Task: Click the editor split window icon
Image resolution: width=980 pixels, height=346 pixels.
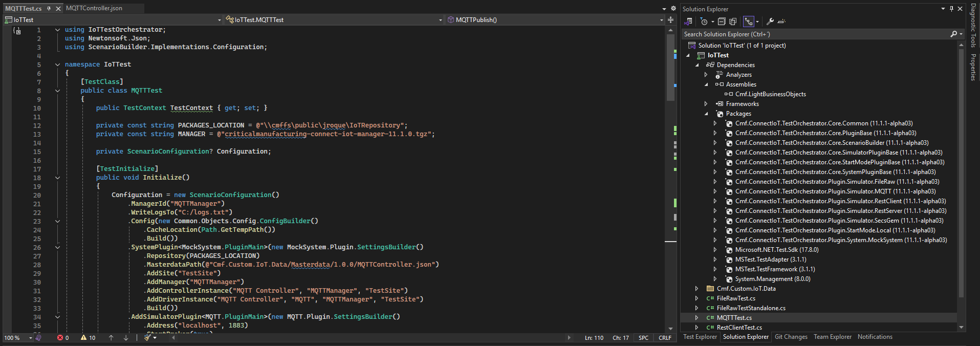Action: click(x=670, y=20)
